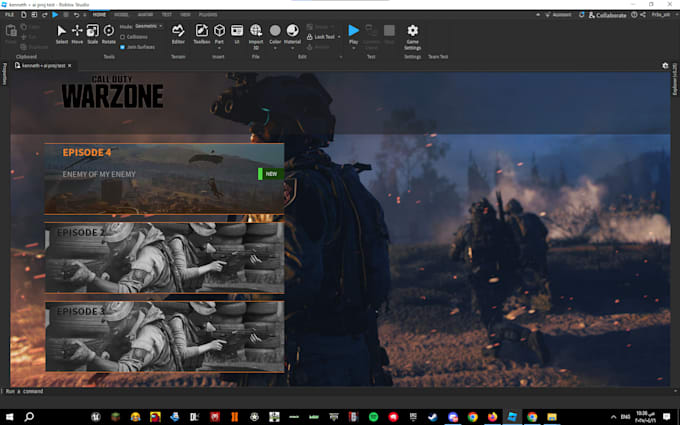Click the Warzone logo in the viewport
680x425 pixels.
112,92
